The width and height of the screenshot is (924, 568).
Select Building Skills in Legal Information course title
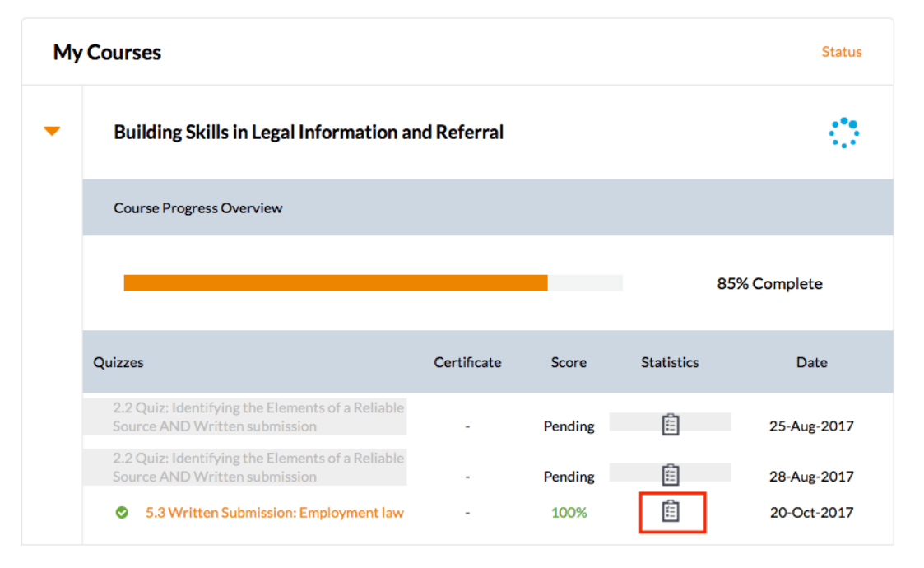309,133
